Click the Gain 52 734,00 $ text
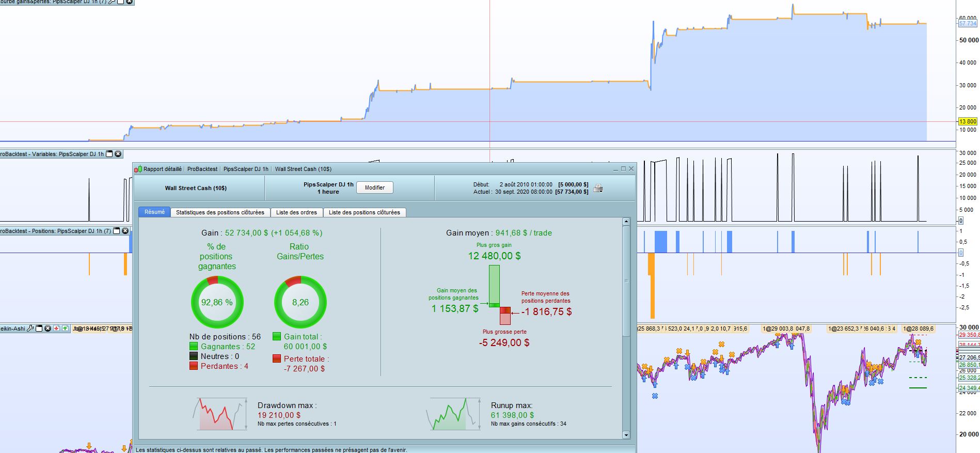The height and width of the screenshot is (453, 980). point(262,233)
